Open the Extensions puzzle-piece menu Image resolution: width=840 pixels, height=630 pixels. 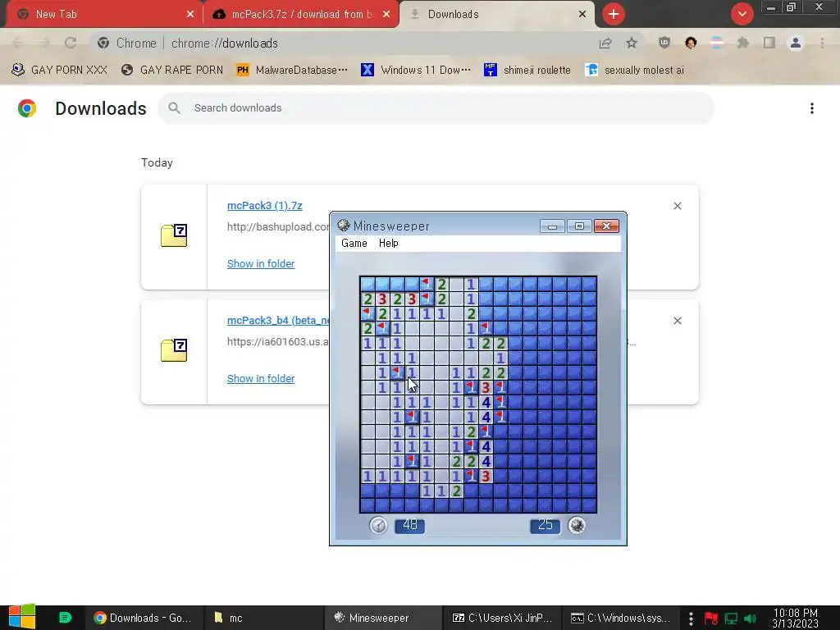click(x=743, y=43)
